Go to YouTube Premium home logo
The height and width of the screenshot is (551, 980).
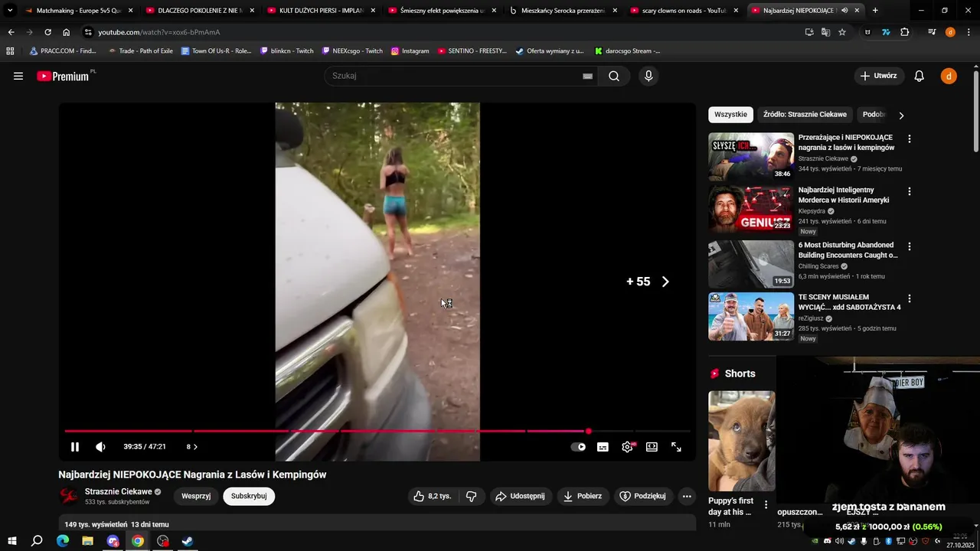(x=64, y=76)
